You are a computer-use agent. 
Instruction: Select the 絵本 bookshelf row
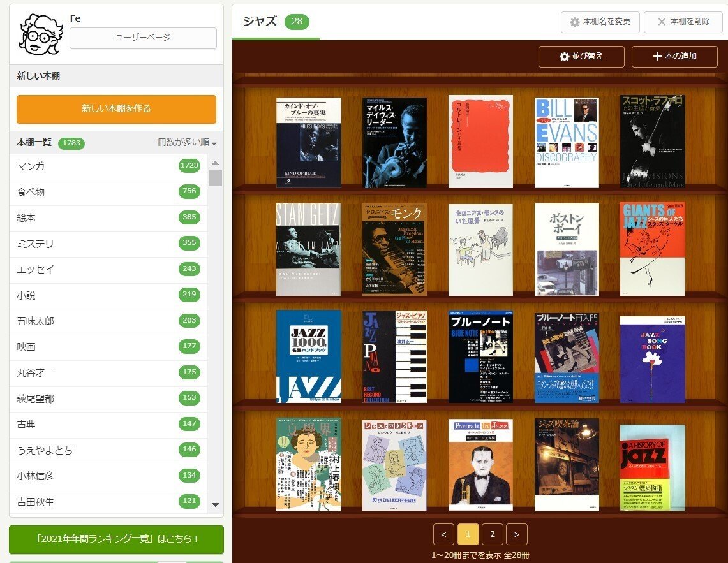tap(108, 217)
